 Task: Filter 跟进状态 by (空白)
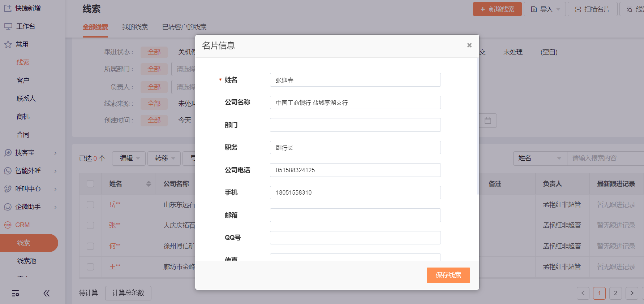click(x=549, y=52)
